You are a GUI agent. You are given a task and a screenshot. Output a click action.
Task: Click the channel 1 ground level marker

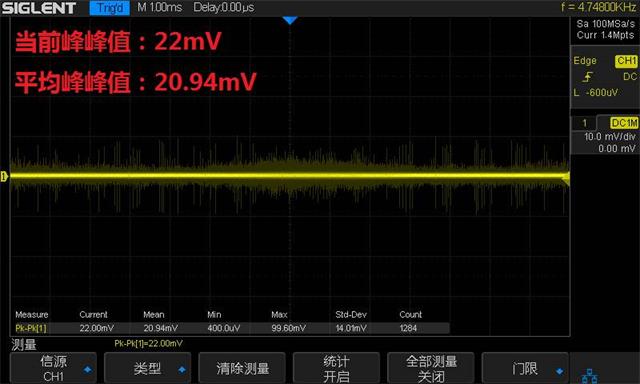4,176
